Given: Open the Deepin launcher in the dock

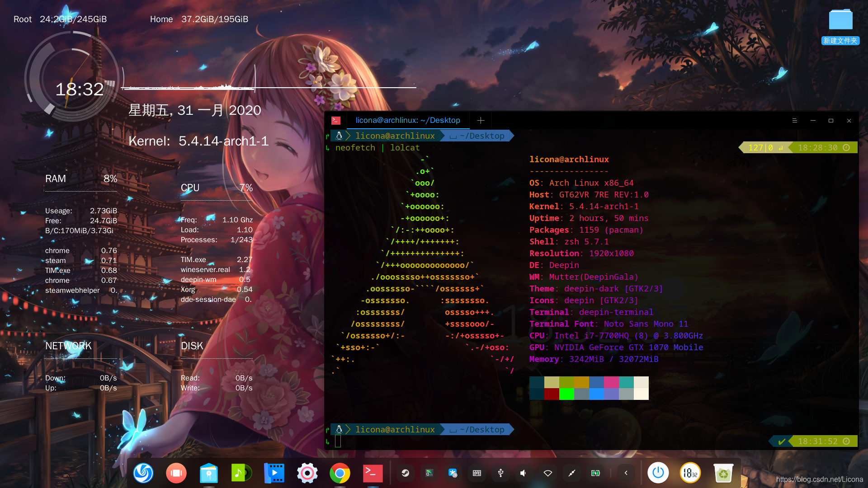Looking at the screenshot, I should point(143,473).
